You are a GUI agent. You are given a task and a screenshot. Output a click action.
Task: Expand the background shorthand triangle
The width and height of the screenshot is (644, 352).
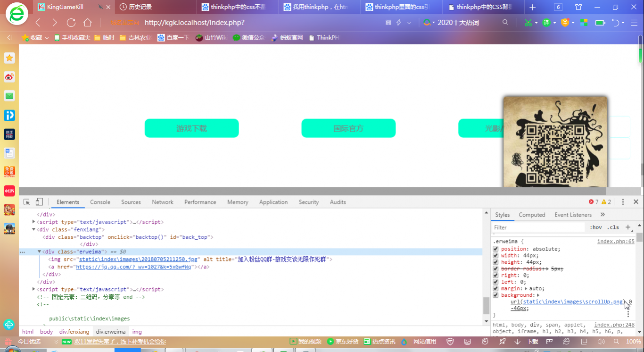point(538,295)
